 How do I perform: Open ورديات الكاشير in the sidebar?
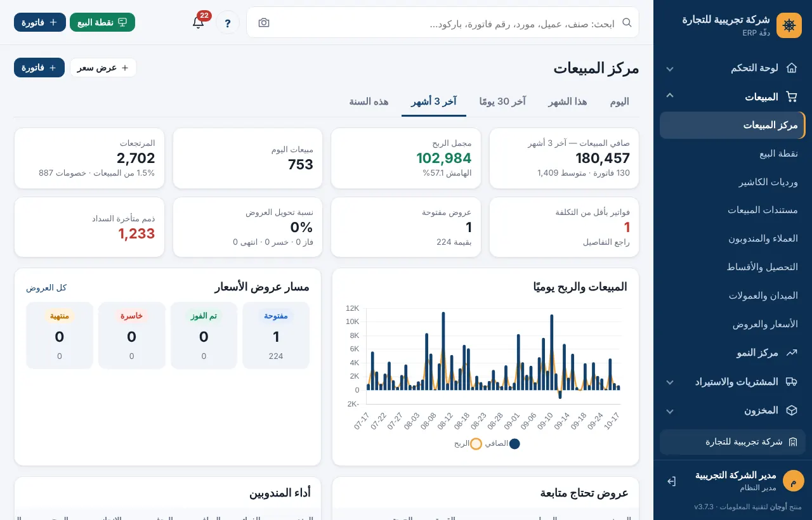733,182
